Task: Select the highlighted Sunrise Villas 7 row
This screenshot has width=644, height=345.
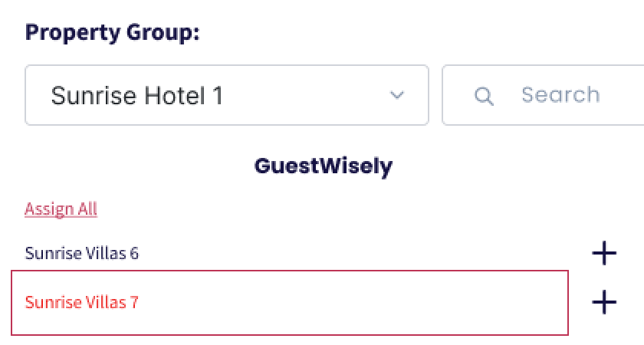Action: tap(290, 302)
